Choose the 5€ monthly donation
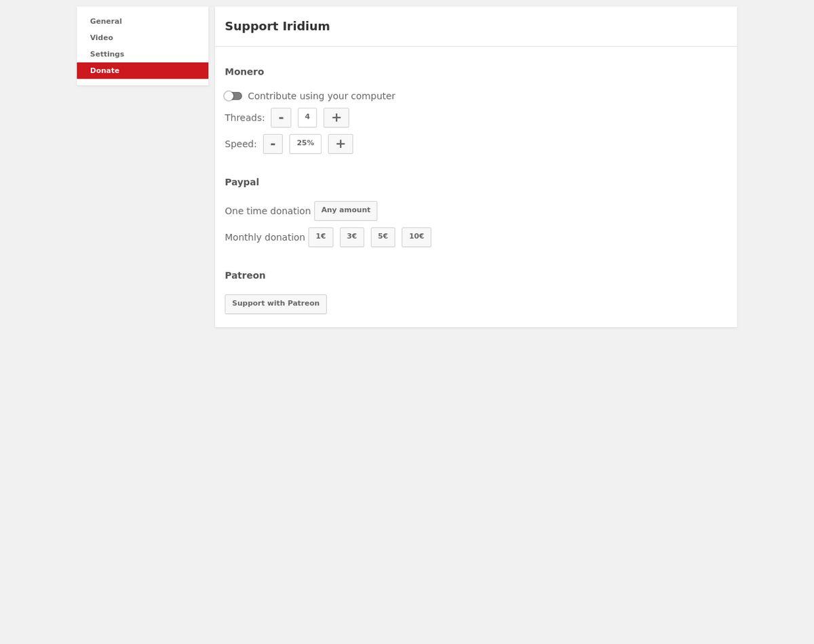Screen dimensions: 814x644 pyautogui.click(x=383, y=237)
